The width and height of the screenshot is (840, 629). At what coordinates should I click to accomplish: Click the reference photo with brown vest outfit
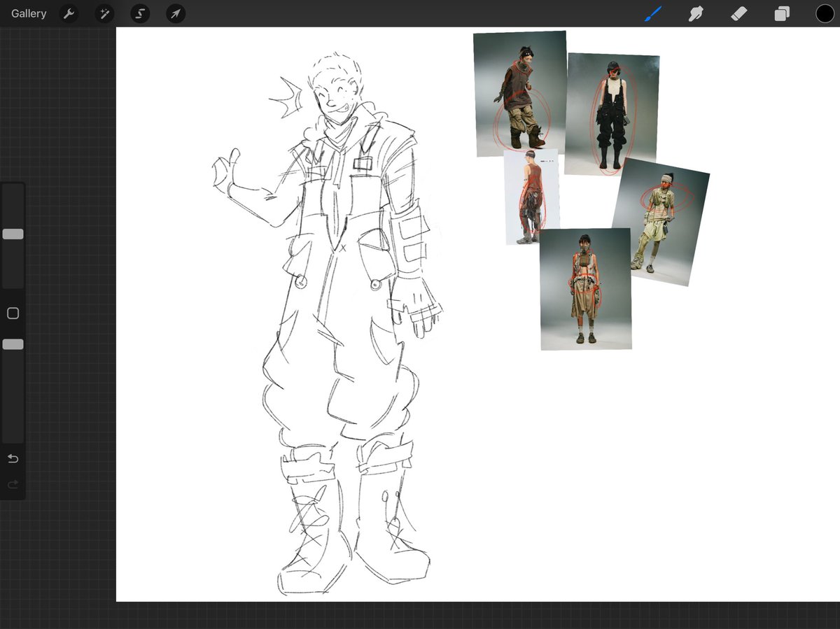[x=520, y=93]
